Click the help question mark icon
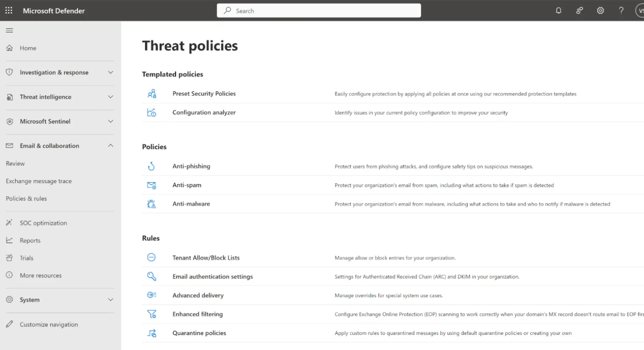This screenshot has width=644, height=350. click(621, 11)
